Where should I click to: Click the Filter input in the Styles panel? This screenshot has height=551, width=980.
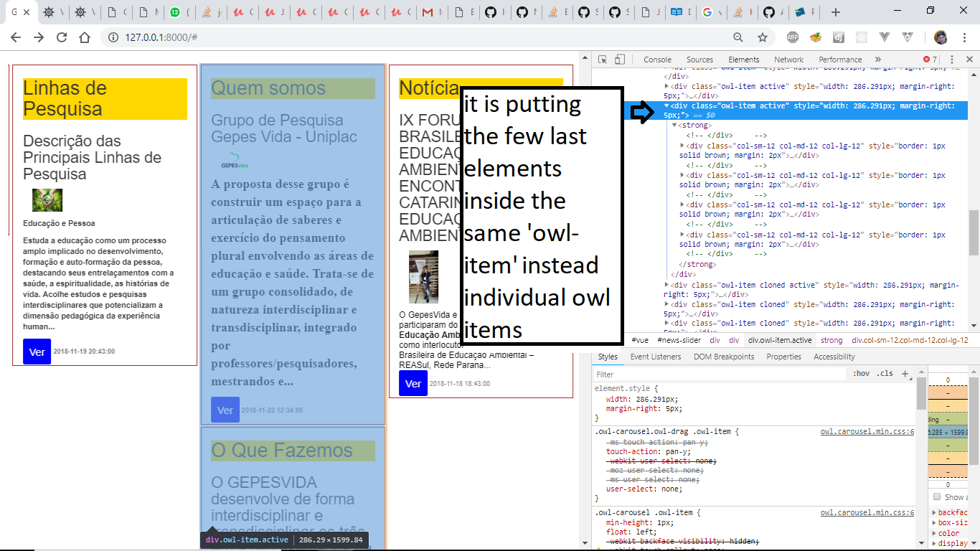[682, 374]
